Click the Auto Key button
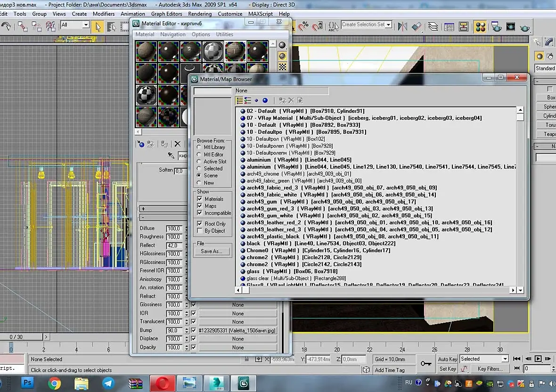The image size is (556, 392). (x=448, y=359)
